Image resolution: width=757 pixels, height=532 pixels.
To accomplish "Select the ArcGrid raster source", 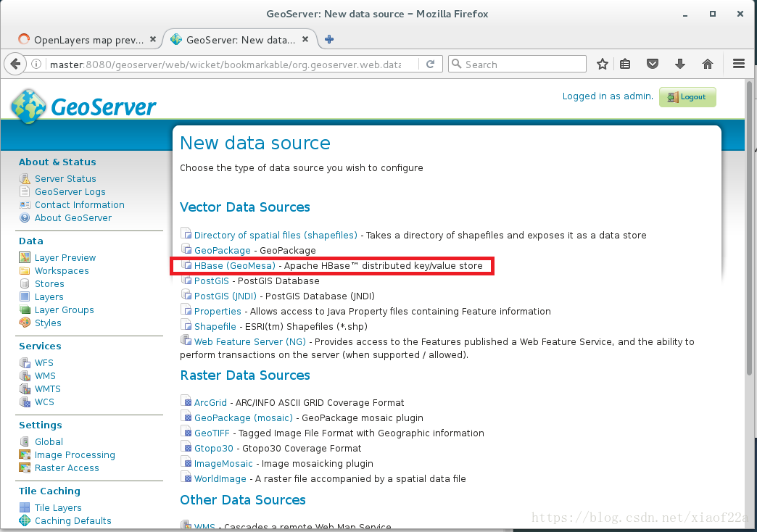I will point(210,402).
